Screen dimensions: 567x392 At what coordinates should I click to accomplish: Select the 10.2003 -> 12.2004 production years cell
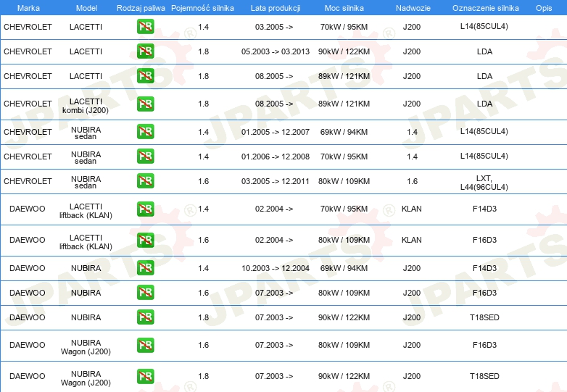point(276,268)
